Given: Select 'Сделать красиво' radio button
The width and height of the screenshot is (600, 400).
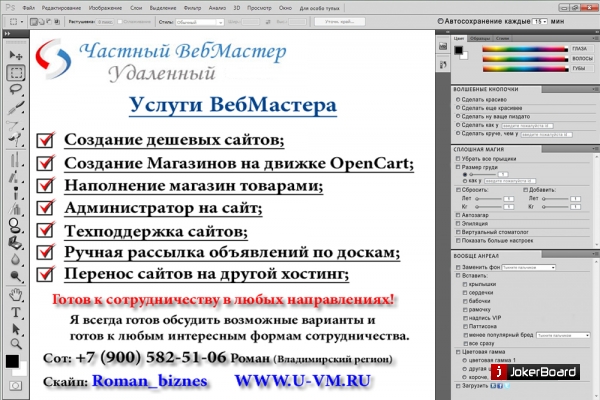Looking at the screenshot, I should [x=458, y=99].
